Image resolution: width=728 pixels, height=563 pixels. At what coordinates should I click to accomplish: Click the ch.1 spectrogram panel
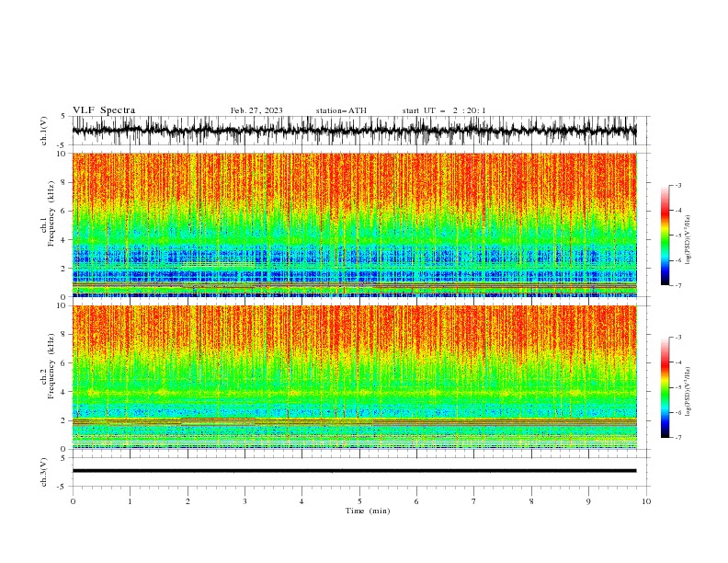coord(354,224)
